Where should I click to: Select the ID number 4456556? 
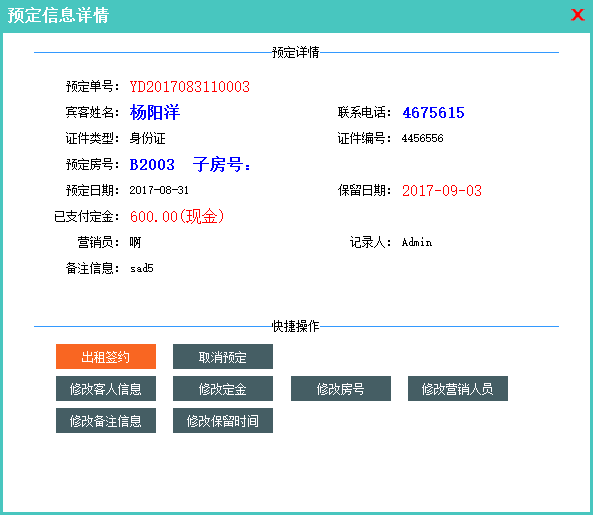click(422, 138)
